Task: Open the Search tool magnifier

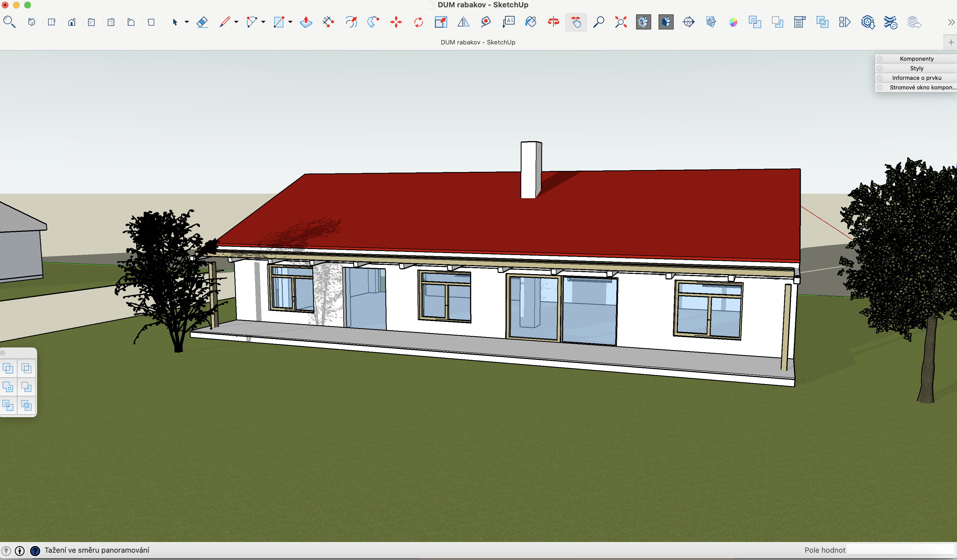Action: pos(9,22)
